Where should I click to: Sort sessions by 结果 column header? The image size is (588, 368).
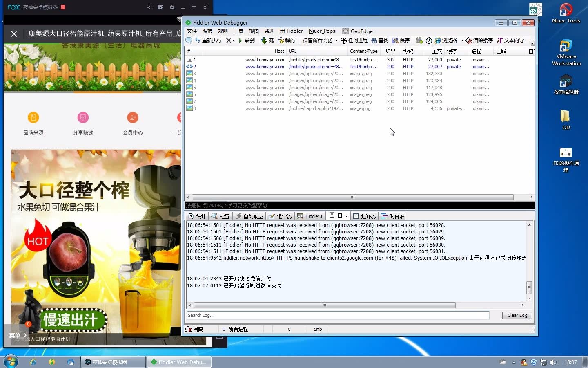point(390,51)
